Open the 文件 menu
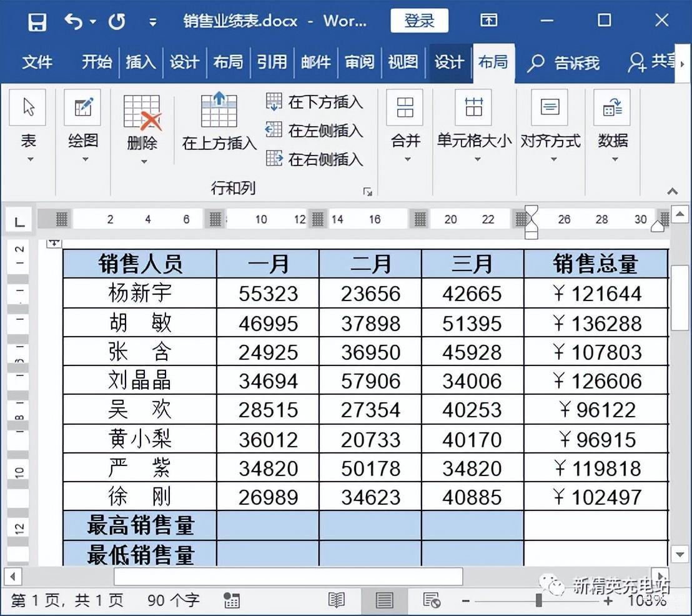692x616 pixels. [x=37, y=62]
